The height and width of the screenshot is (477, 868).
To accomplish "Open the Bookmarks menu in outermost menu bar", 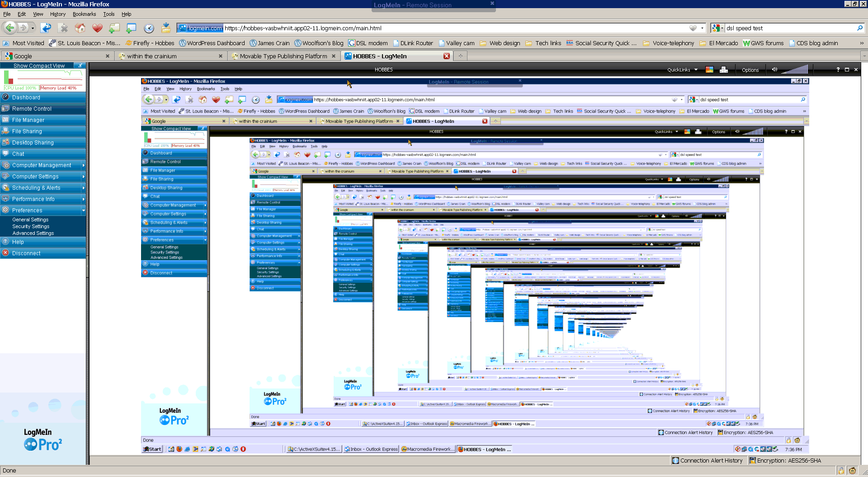I will pos(84,14).
